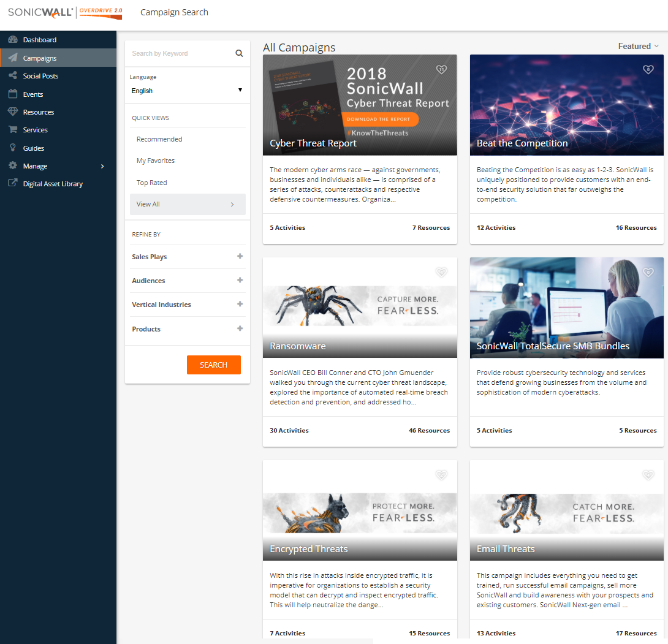The height and width of the screenshot is (644, 668).
Task: Toggle favorite heart on TotalSecure SMB Bundles
Action: (648, 272)
